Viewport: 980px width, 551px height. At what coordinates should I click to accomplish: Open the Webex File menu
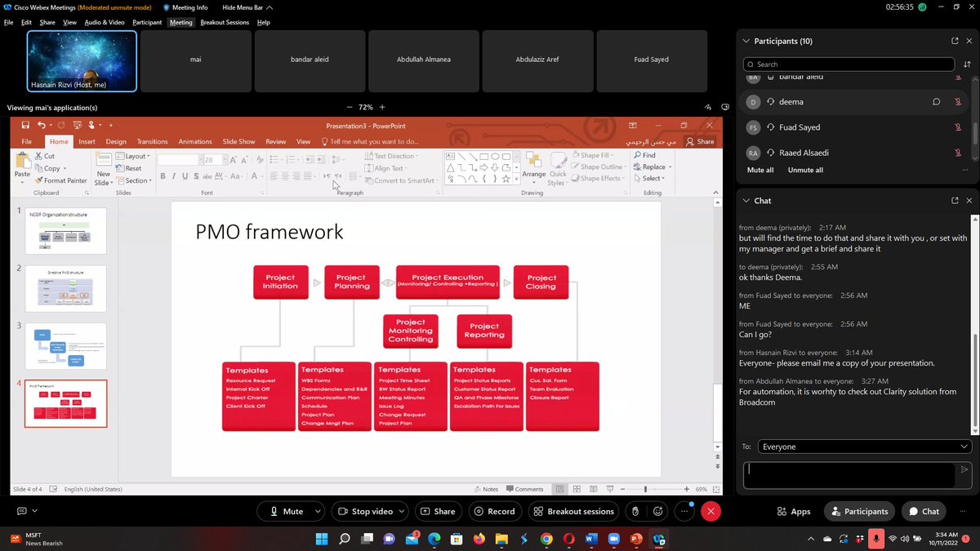tap(8, 22)
